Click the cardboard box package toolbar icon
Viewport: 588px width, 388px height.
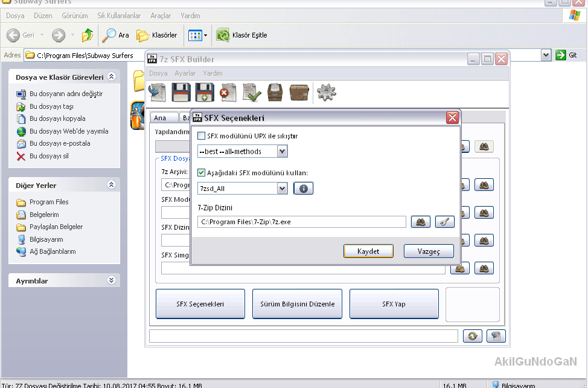click(x=299, y=92)
